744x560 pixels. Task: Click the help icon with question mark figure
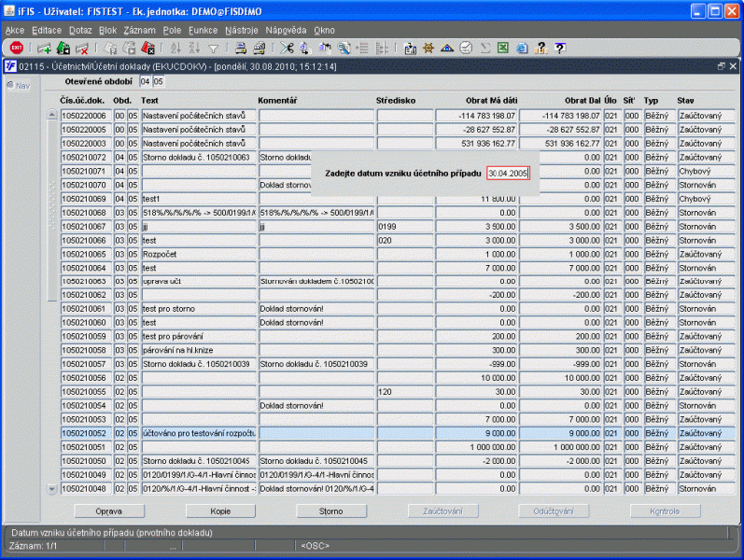click(x=540, y=48)
